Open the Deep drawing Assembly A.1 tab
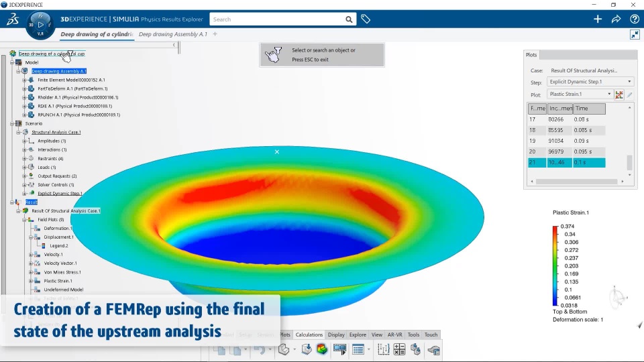Image resolution: width=644 pixels, height=362 pixels. pyautogui.click(x=172, y=34)
